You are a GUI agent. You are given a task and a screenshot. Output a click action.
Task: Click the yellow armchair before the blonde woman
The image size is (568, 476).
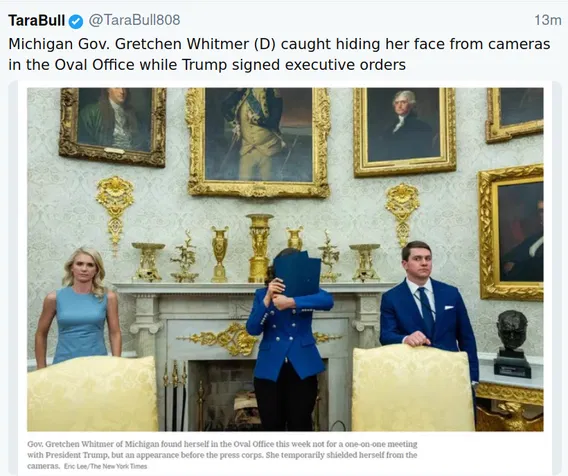(92, 393)
